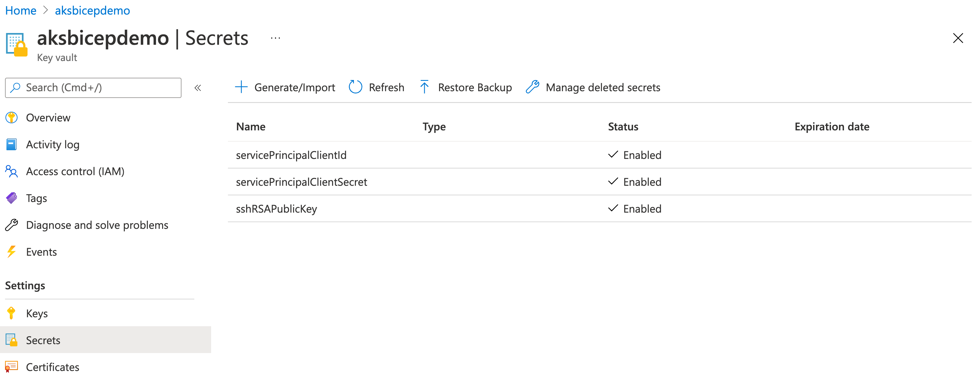The width and height of the screenshot is (980, 376).
Task: Click Generate/Import to add a secret
Action: coord(285,88)
